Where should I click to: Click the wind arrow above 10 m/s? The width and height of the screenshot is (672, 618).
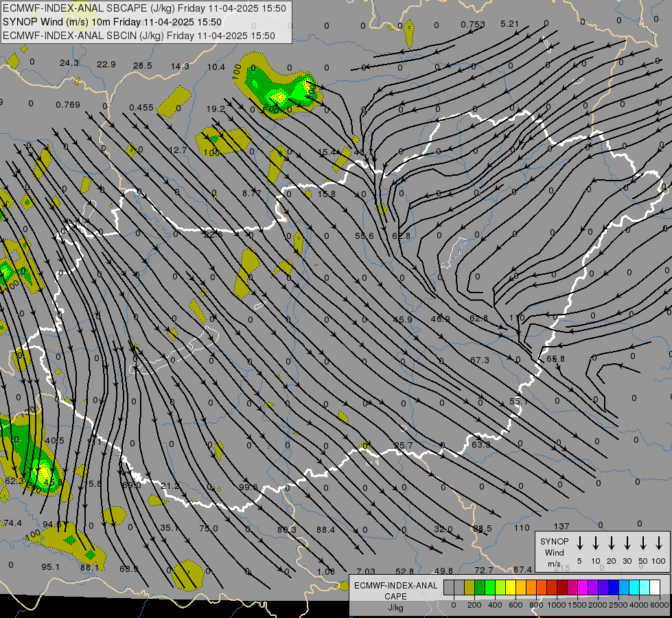point(595,543)
